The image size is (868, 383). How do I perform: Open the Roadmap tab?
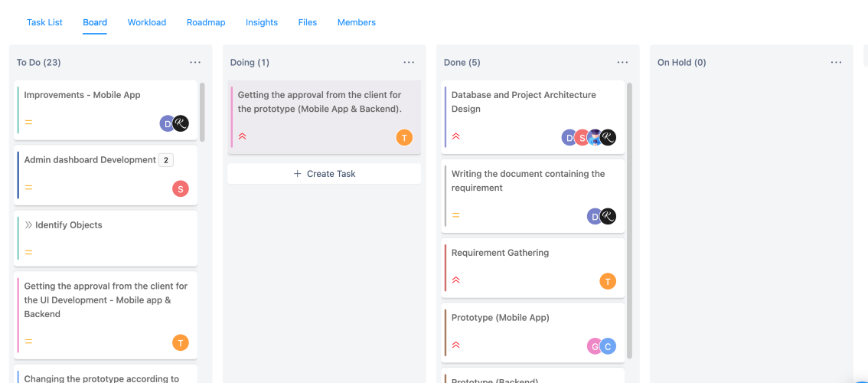206,22
